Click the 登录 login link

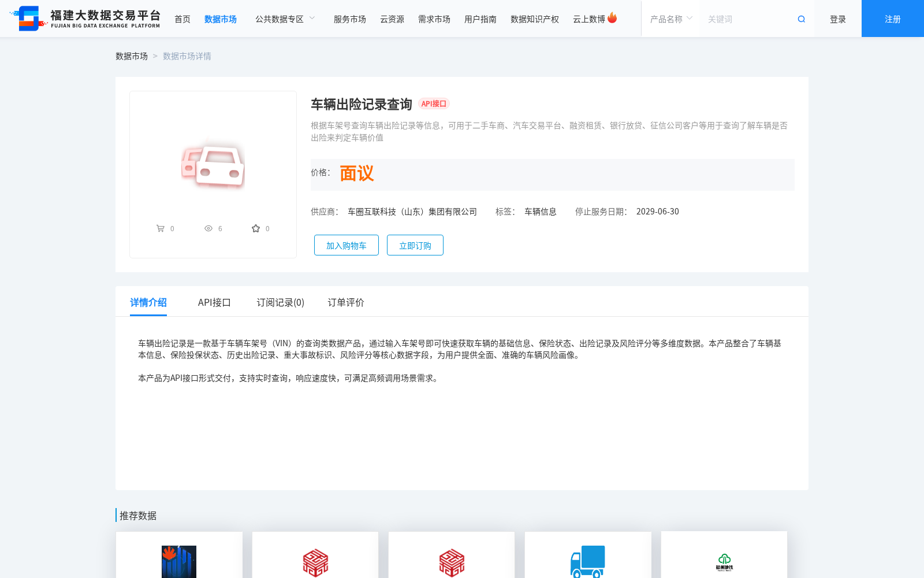[838, 19]
